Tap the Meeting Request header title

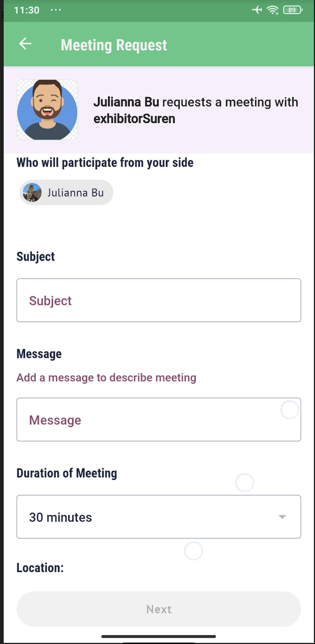[x=114, y=45]
